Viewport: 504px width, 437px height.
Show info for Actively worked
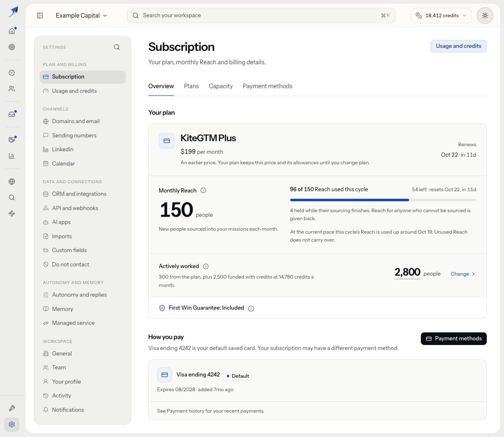tap(206, 266)
